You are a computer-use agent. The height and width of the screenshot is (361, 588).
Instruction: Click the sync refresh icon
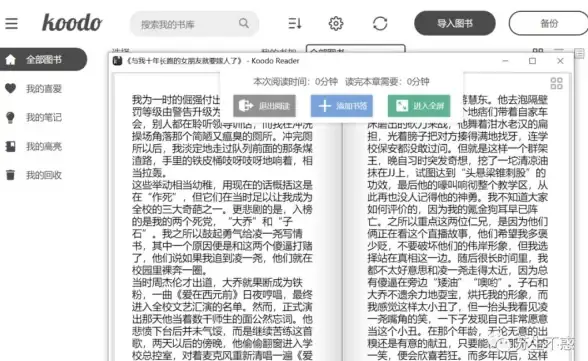(x=380, y=23)
